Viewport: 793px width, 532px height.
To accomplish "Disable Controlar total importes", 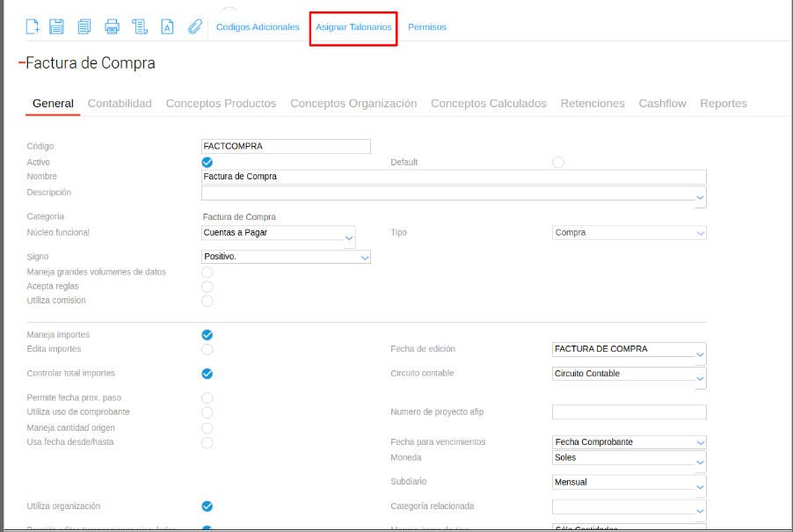I will coord(207,374).
